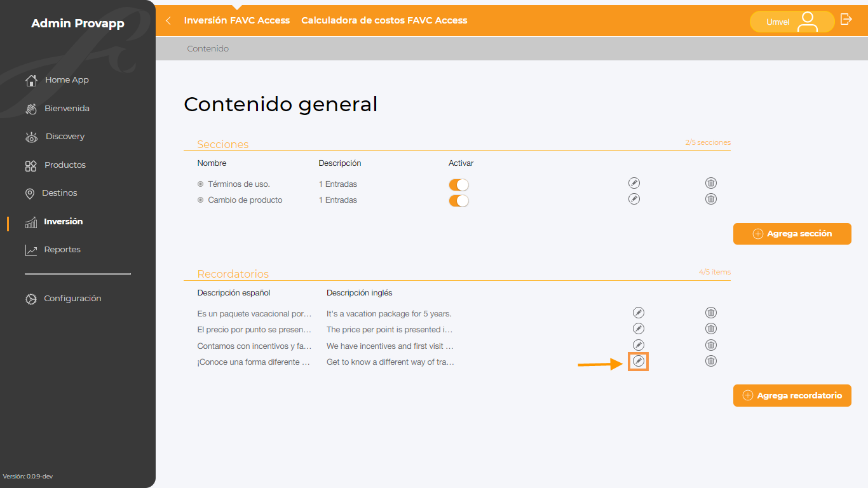Delete the 'Contamos con incentivos' reminder
868x488 pixels.
pos(711,345)
